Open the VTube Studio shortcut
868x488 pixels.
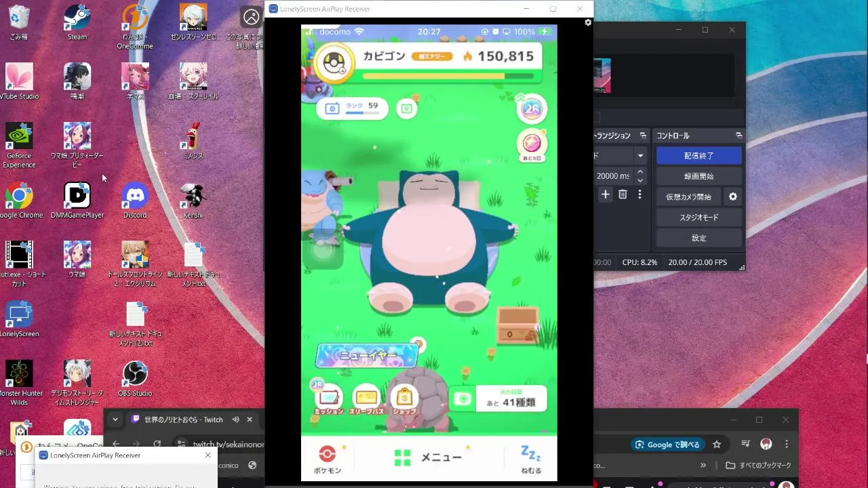pos(19,81)
